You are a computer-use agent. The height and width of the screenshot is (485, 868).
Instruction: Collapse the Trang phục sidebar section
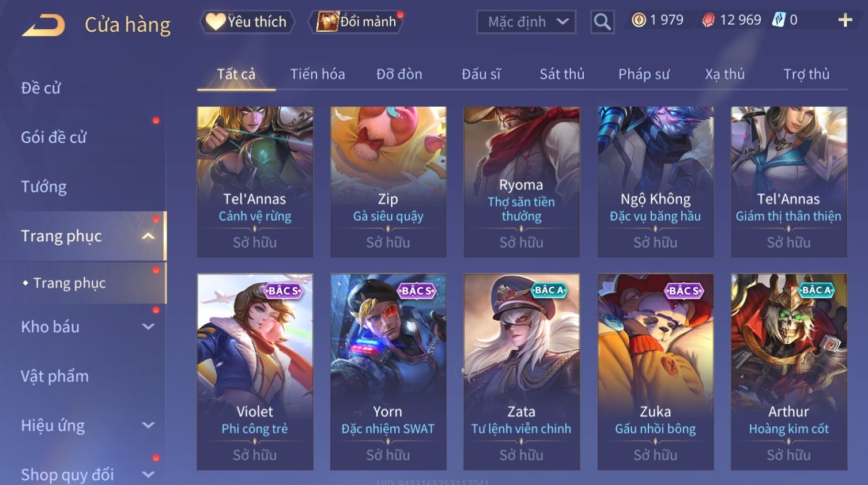click(148, 236)
